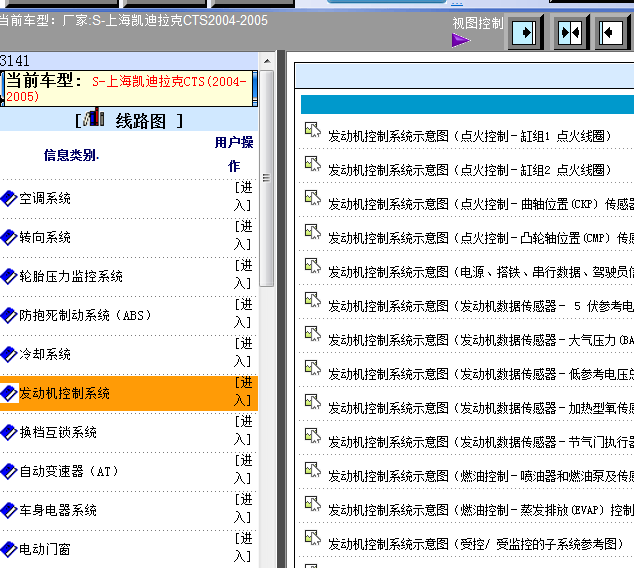The image size is (634, 568).
Task: Click the book icon for 防抱死制动系统 (ABS)
Action: click(x=8, y=315)
